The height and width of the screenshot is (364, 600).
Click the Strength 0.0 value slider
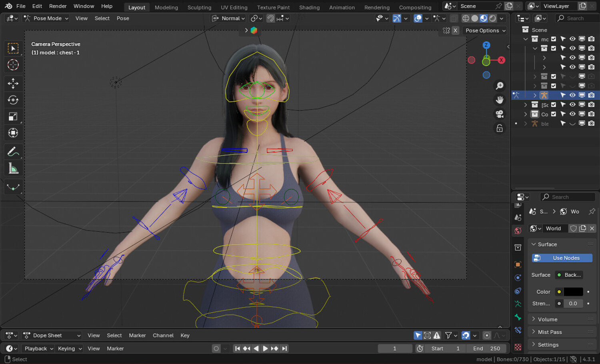(573, 304)
